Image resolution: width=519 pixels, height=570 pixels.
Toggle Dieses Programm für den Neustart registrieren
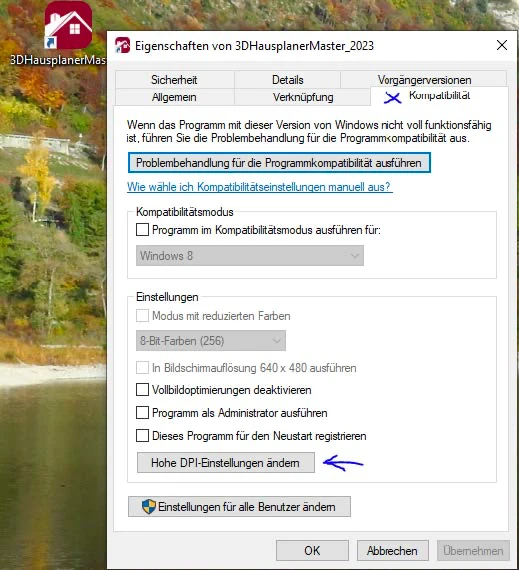click(142, 435)
